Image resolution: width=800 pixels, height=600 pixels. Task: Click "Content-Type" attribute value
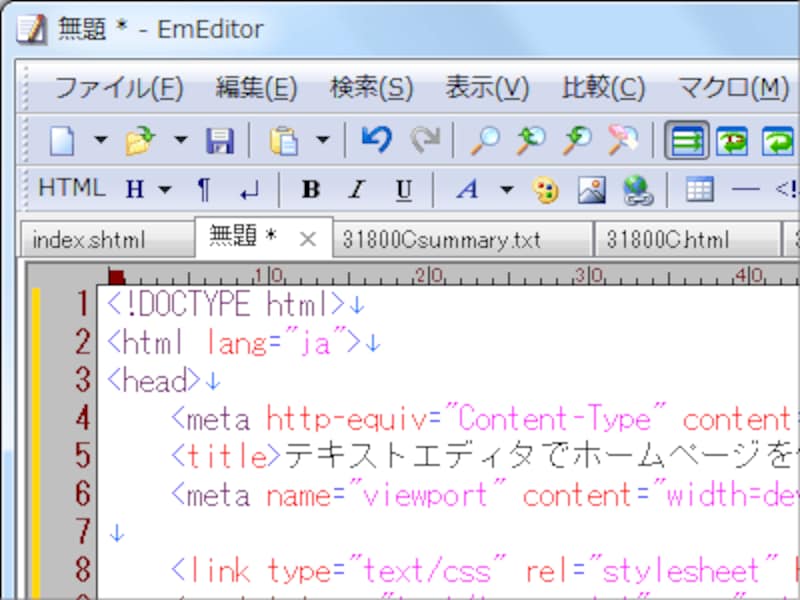pos(555,418)
